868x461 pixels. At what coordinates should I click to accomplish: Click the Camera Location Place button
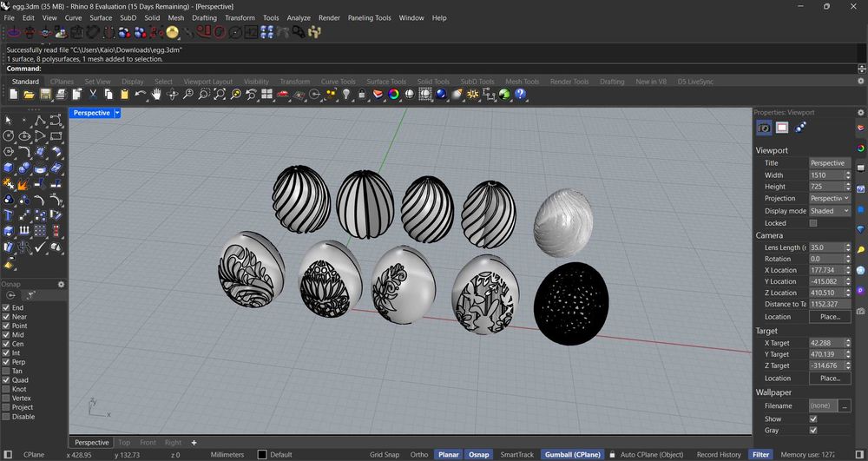pos(830,317)
